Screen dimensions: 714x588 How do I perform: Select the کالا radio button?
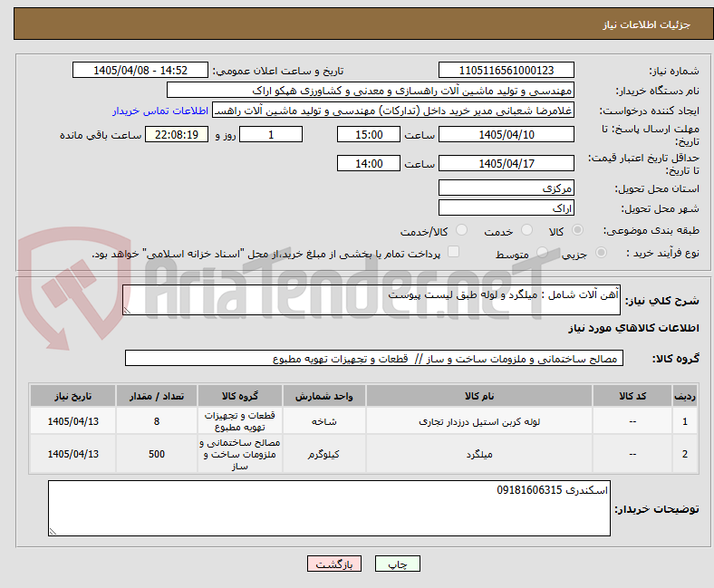click(x=577, y=230)
